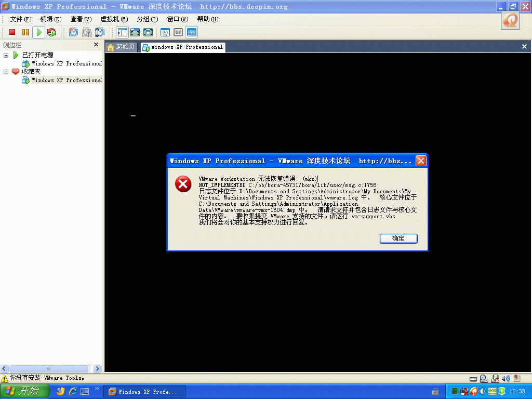Click the CD-ROM device status icon

coord(484,378)
